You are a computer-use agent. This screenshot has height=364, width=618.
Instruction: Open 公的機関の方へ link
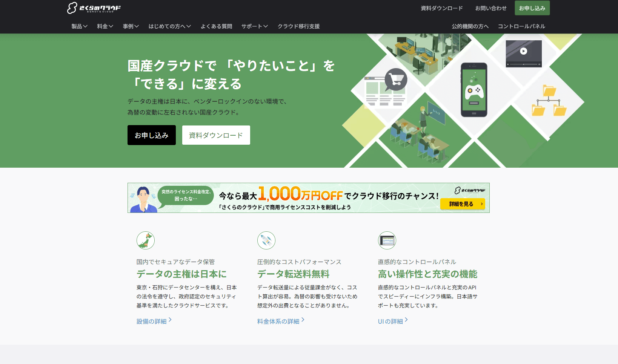coord(470,26)
